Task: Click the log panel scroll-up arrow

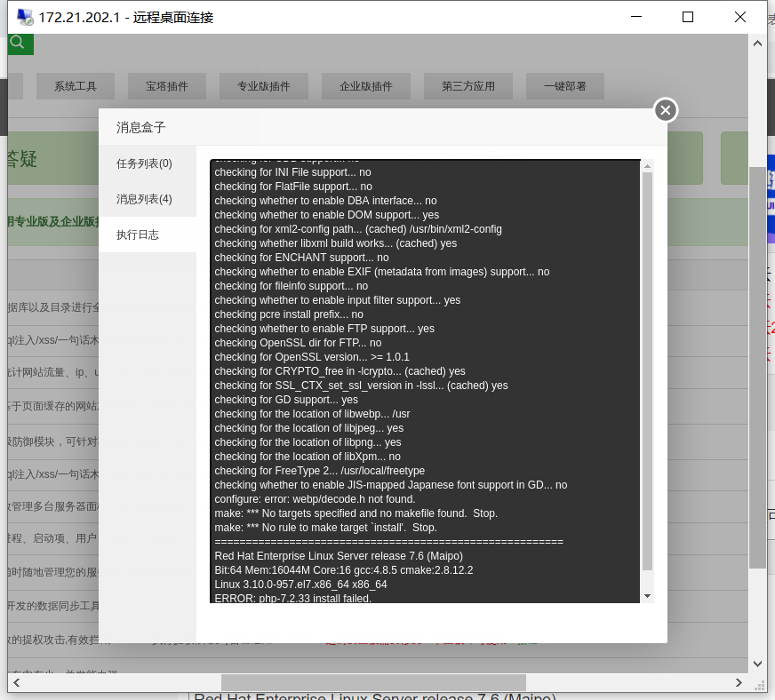Action: pos(647,166)
